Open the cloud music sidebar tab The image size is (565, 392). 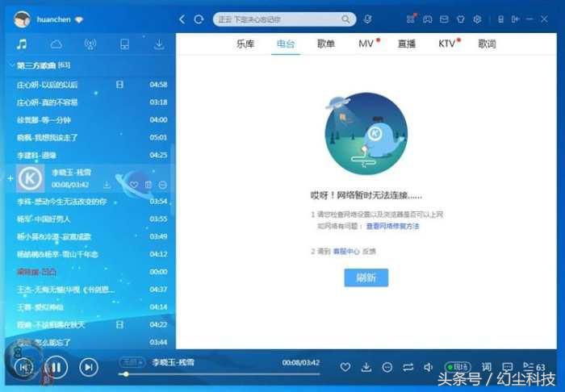[x=56, y=44]
